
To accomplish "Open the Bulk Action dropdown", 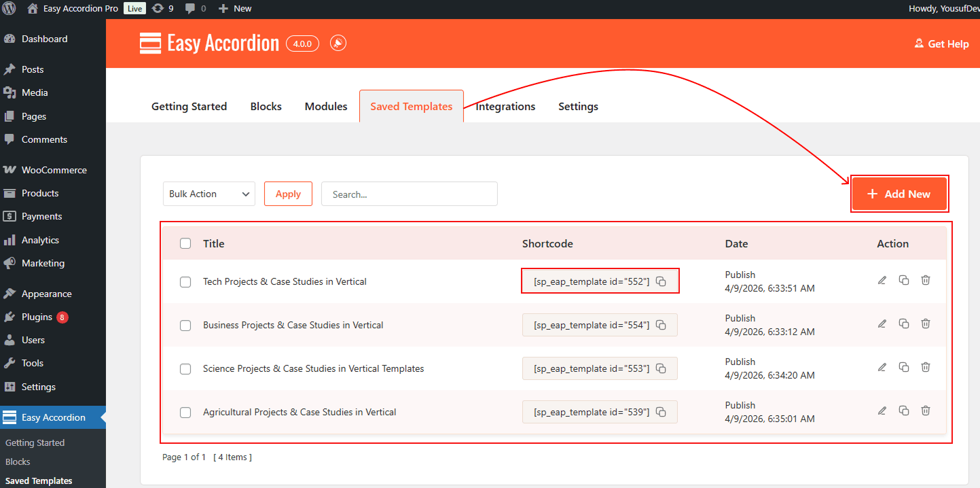I will (x=208, y=194).
